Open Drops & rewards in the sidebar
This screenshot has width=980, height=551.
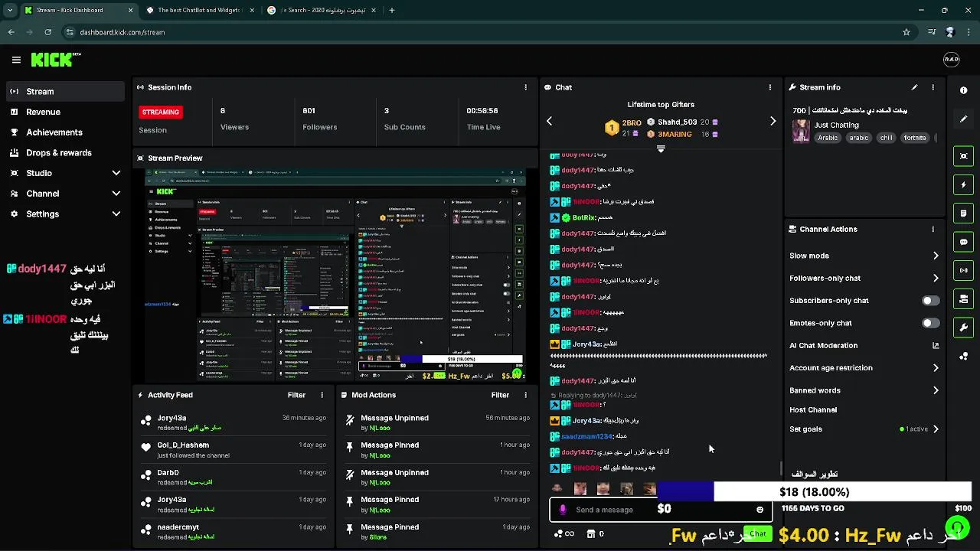pyautogui.click(x=65, y=153)
